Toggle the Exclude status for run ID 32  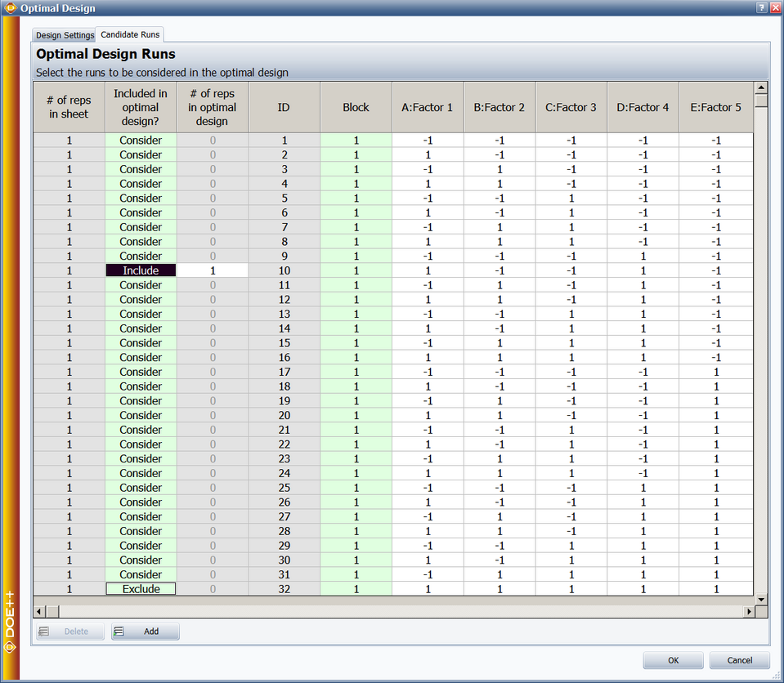point(141,589)
